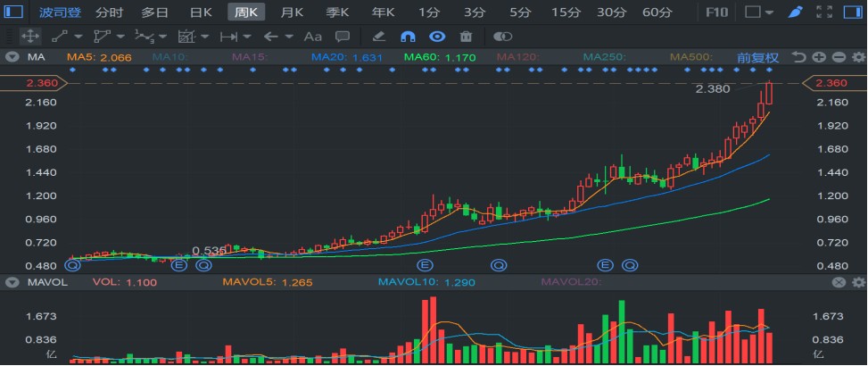868x366 pixels.
Task: Select the range measurement tool
Action: click(228, 37)
